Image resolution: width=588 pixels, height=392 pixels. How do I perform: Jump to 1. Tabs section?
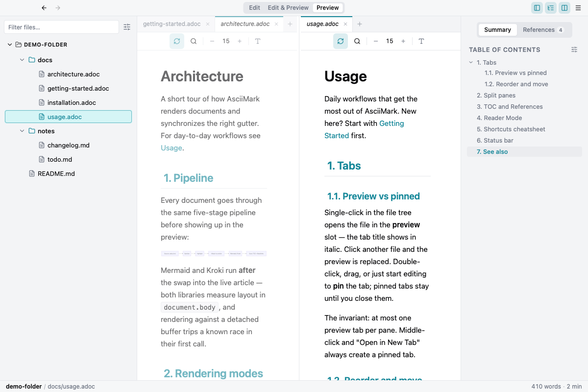tap(487, 62)
